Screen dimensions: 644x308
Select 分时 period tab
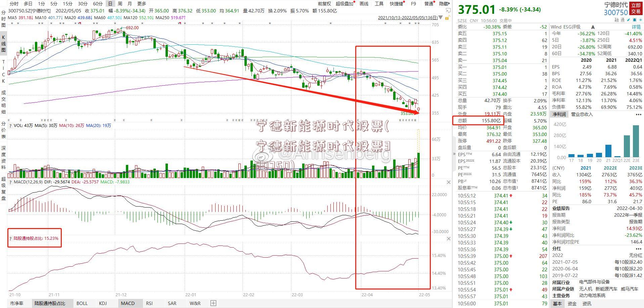point(14,4)
